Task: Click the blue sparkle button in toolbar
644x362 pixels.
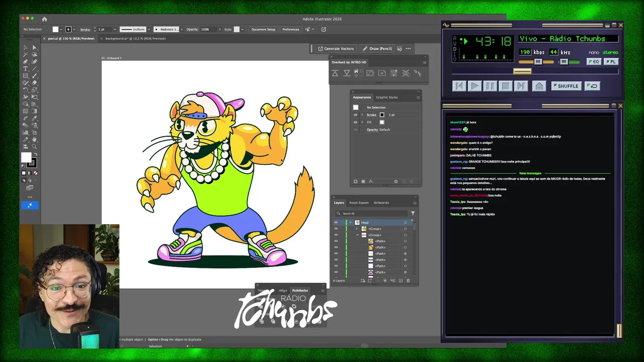Action: [x=30, y=205]
